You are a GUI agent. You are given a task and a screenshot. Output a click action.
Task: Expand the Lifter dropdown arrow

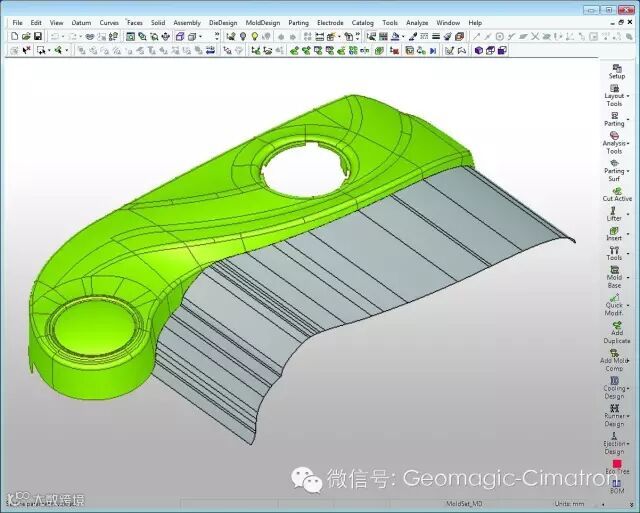(x=628, y=214)
